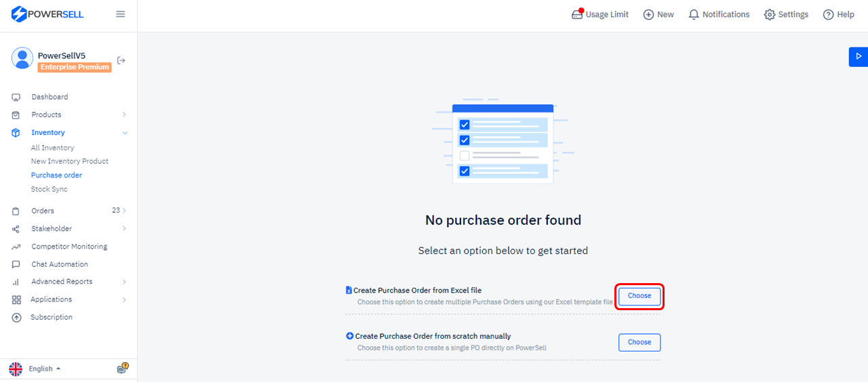Open Settings gear in top bar
Image resolution: width=868 pixels, height=382 pixels.
[x=770, y=14]
